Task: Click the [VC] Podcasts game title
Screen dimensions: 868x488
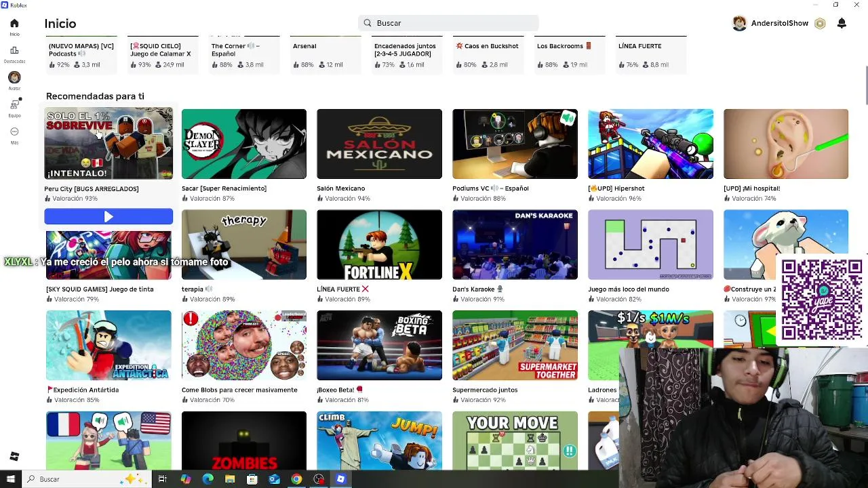Action: (x=81, y=49)
